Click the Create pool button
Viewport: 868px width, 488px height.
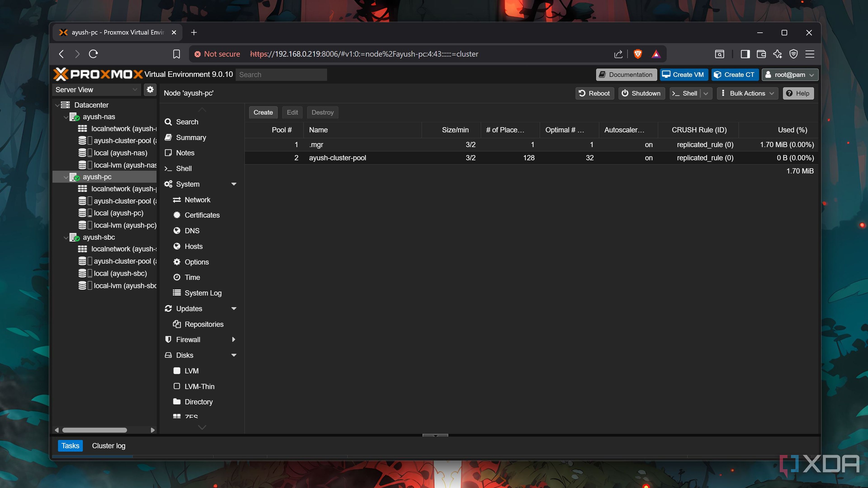coord(263,112)
